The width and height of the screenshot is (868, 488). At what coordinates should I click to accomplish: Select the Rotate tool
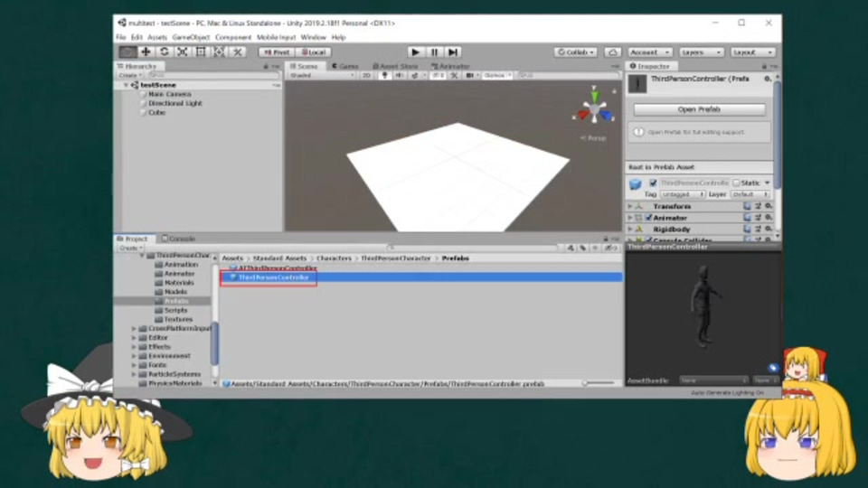[164, 52]
